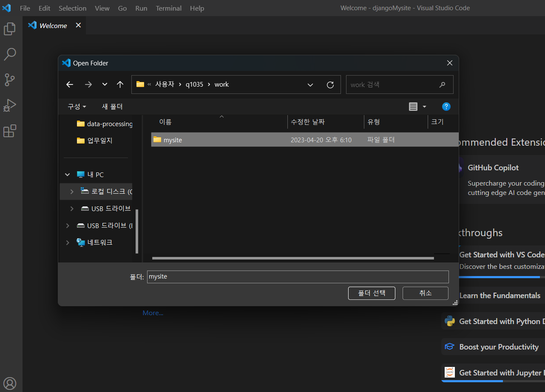Open view options dropdown arrow
This screenshot has height=392, width=545.
click(x=424, y=107)
